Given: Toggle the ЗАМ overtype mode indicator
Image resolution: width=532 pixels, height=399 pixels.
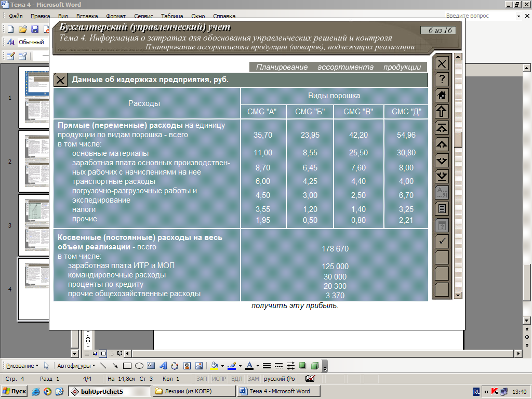Looking at the screenshot, I should (x=253, y=379).
